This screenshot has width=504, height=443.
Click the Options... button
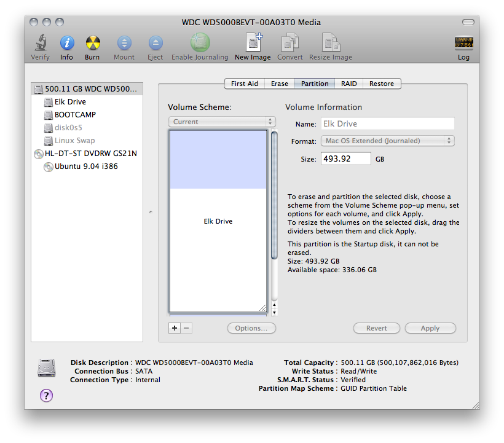pyautogui.click(x=251, y=328)
